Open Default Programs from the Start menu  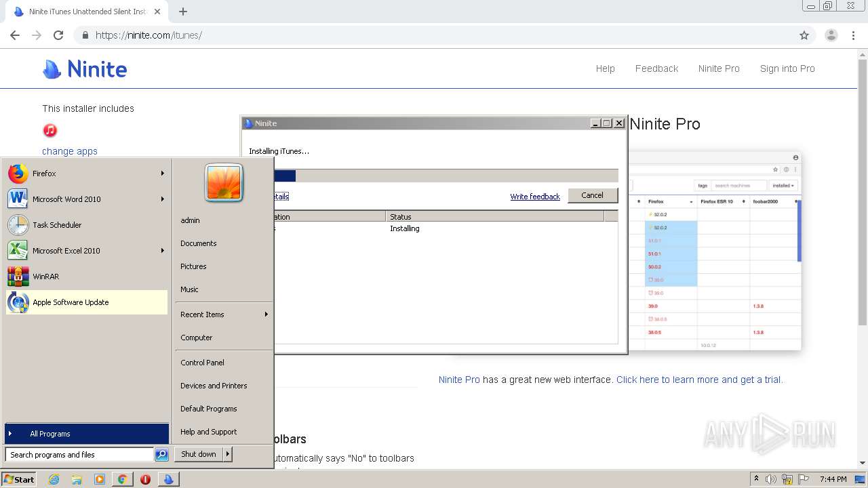point(209,409)
